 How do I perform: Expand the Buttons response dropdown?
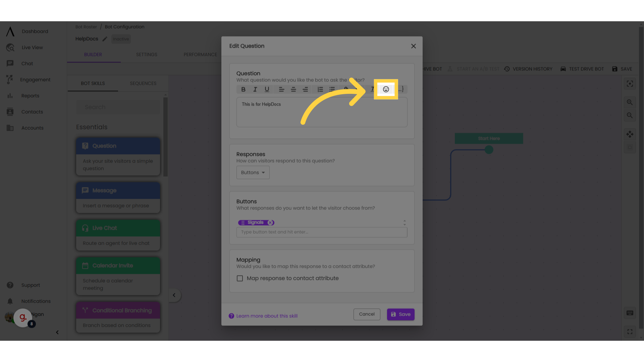pos(253,172)
